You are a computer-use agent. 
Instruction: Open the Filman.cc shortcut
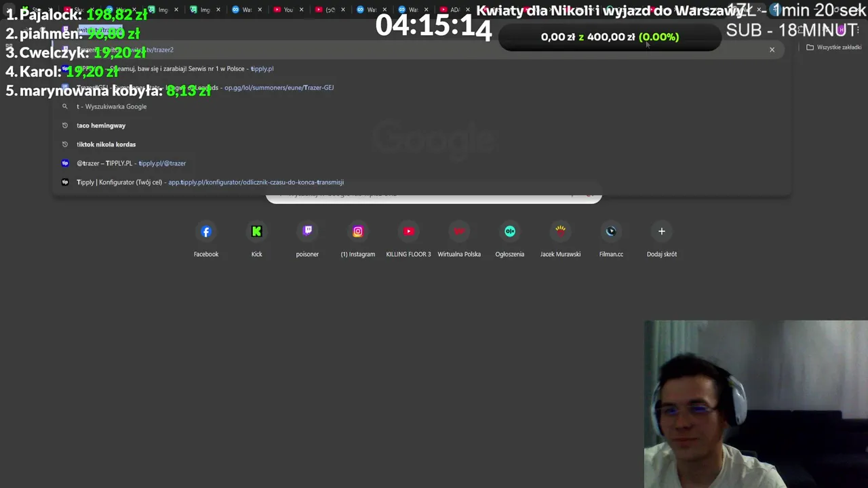click(x=611, y=239)
